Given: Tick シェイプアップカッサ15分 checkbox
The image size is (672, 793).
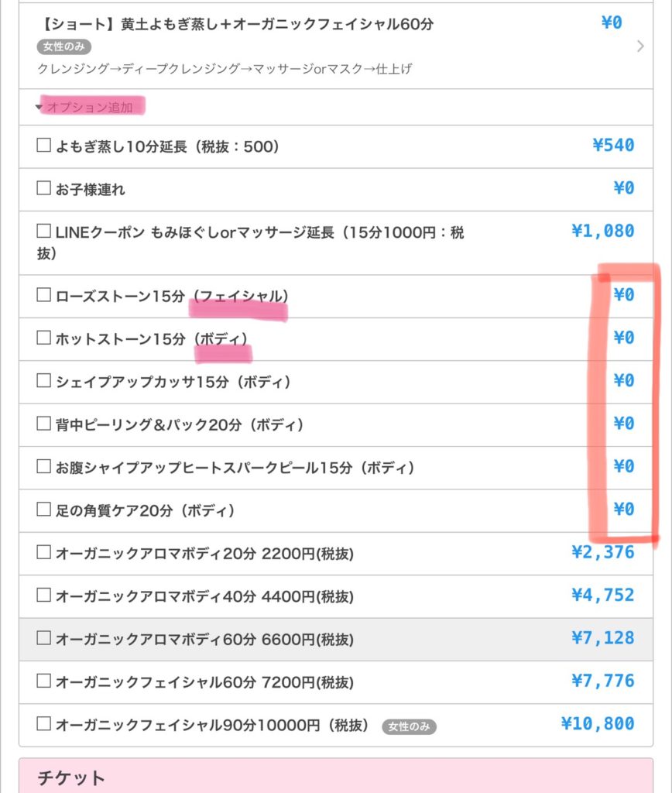Looking at the screenshot, I should coord(44,380).
